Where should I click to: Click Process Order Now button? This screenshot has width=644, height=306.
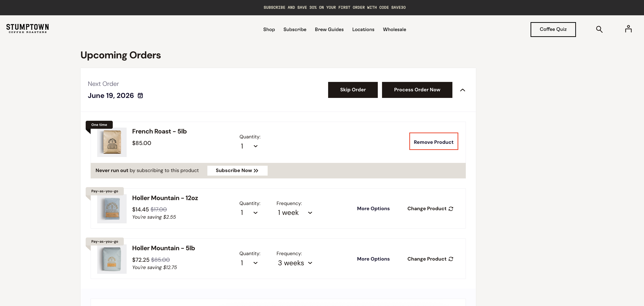(417, 90)
